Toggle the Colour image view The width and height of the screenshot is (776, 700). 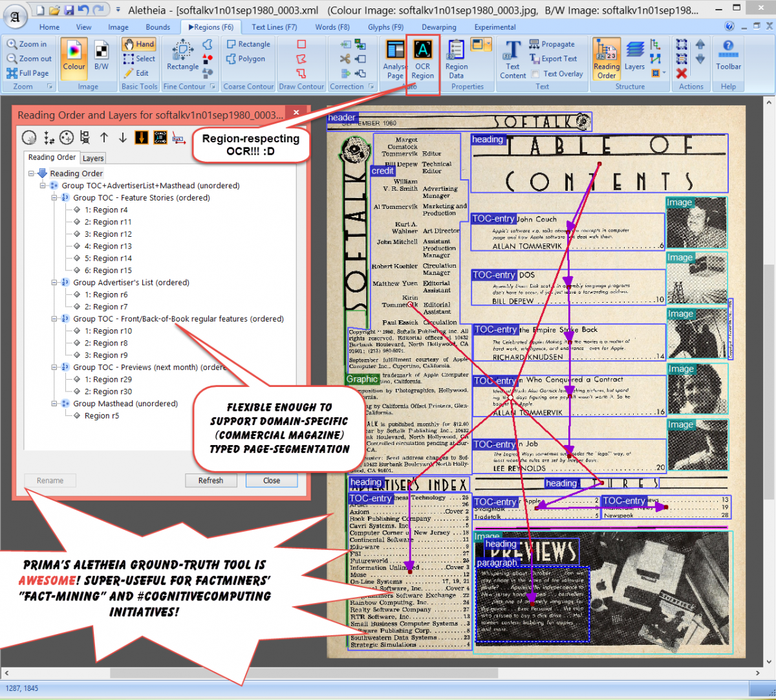click(74, 57)
